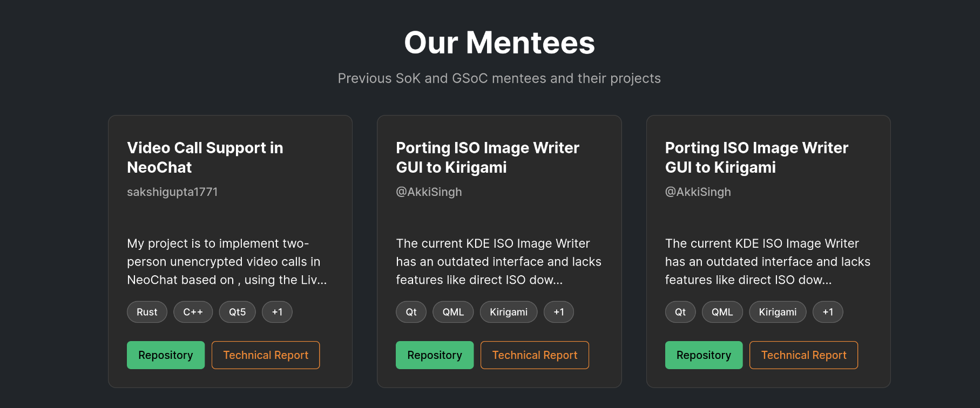Image resolution: width=980 pixels, height=408 pixels.
Task: Select the Qt5 tag on the NeoChat card
Action: [237, 311]
